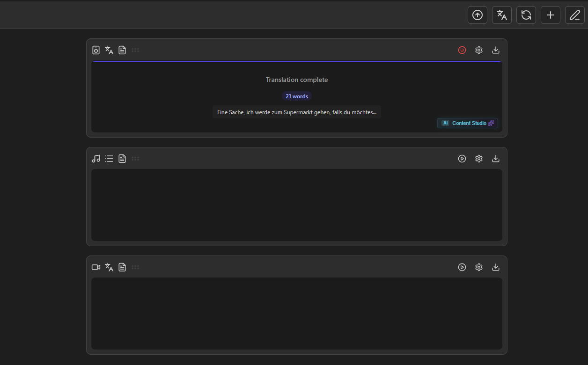Click the translated German text preview
This screenshot has width=588, height=365.
click(x=297, y=112)
